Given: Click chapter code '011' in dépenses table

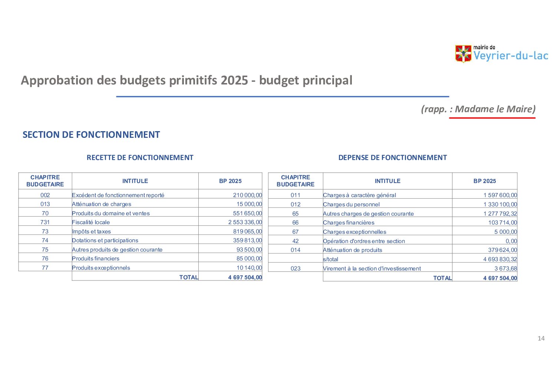Looking at the screenshot, I should tap(295, 195).
